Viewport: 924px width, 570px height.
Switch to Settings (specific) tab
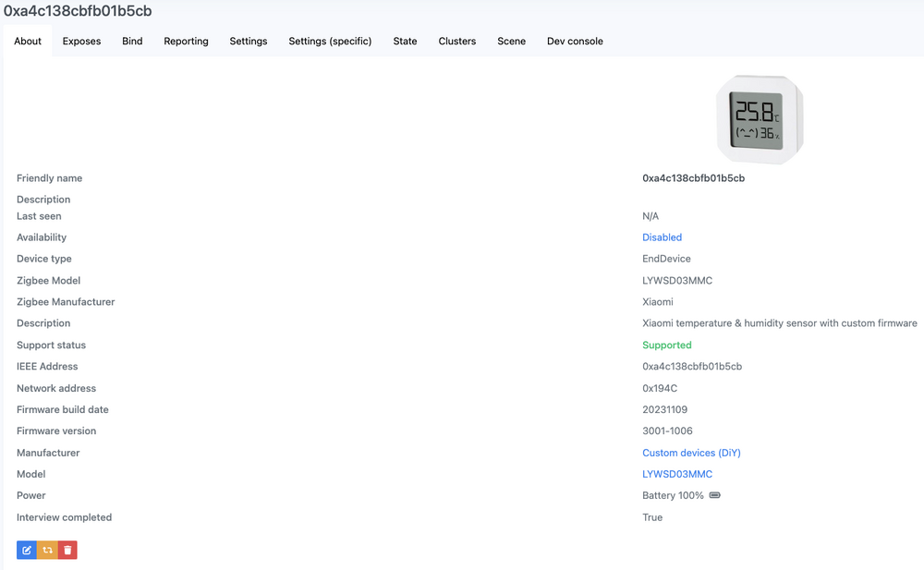coord(330,42)
